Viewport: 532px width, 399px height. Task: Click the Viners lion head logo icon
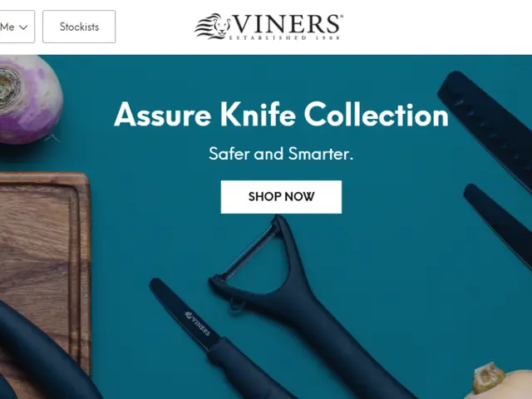coord(213,26)
